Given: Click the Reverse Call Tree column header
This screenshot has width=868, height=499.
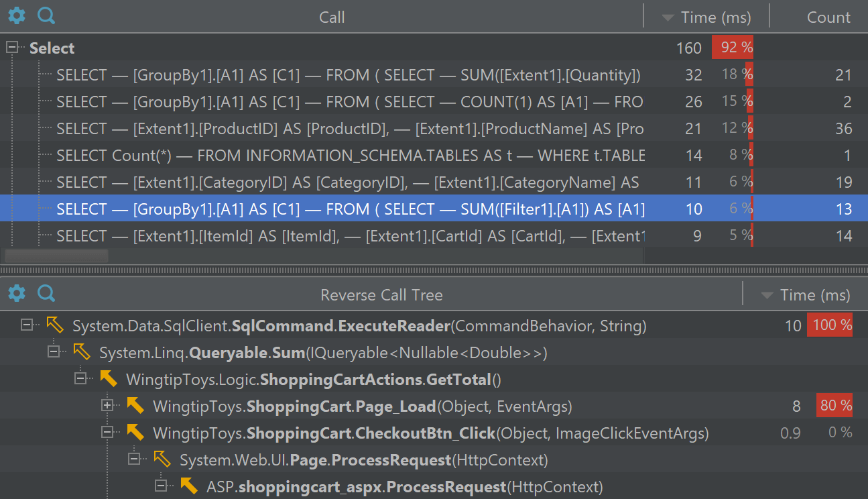Looking at the screenshot, I should click(381, 295).
